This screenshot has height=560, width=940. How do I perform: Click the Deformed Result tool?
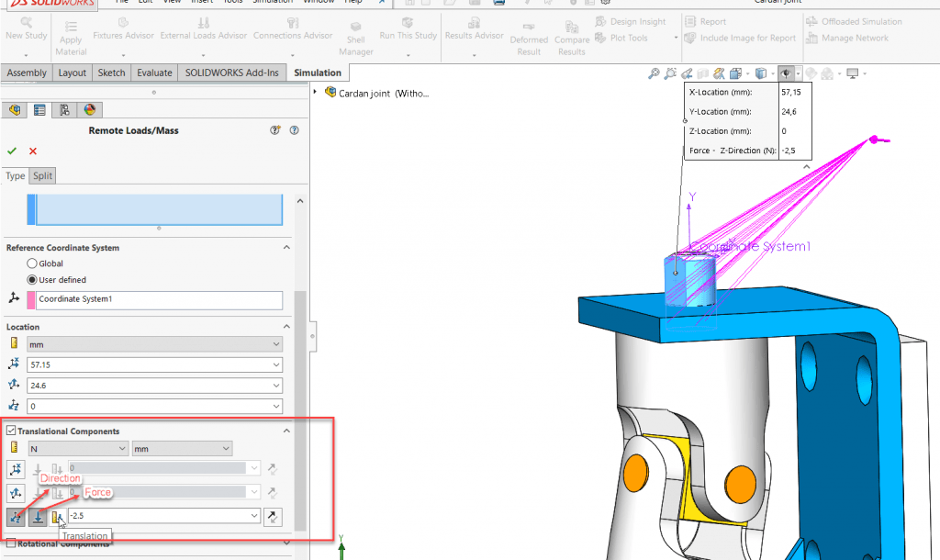pyautogui.click(x=529, y=39)
